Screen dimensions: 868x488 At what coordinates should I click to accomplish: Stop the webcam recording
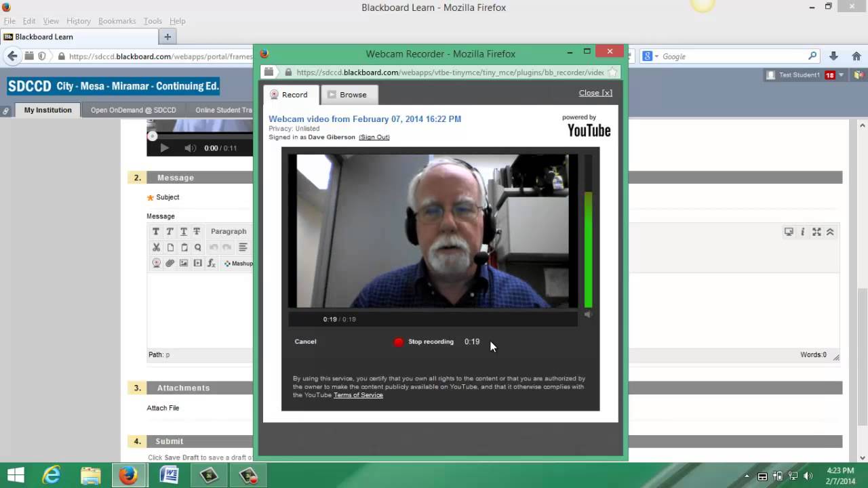coord(424,342)
